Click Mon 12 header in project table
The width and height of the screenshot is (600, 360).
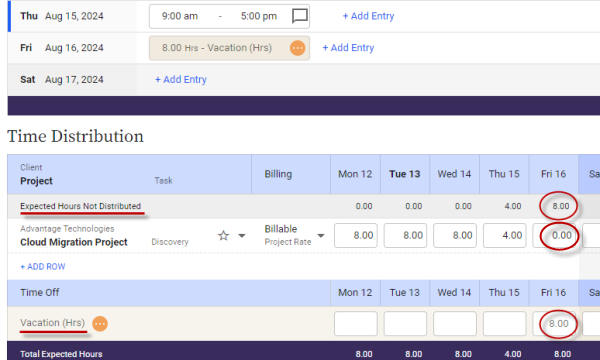[x=355, y=174]
